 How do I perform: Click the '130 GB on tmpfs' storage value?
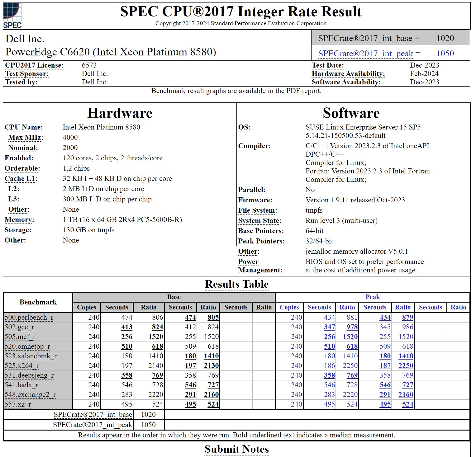tap(88, 230)
